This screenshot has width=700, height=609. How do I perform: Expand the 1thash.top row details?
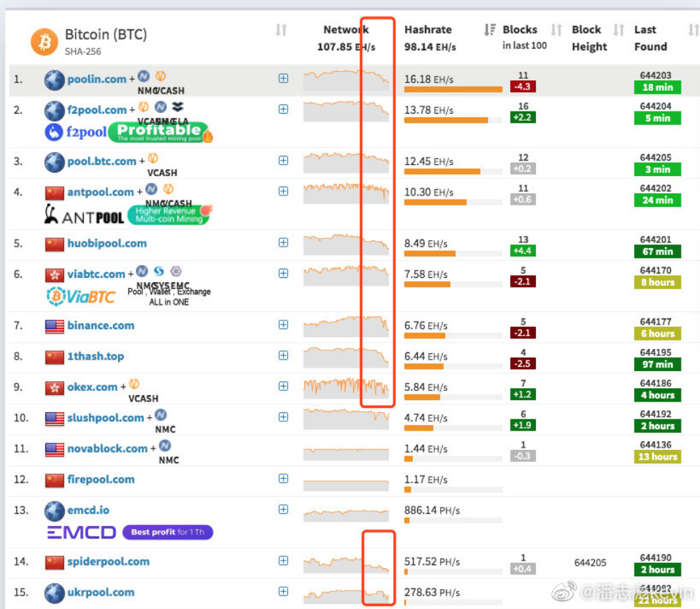tap(283, 355)
